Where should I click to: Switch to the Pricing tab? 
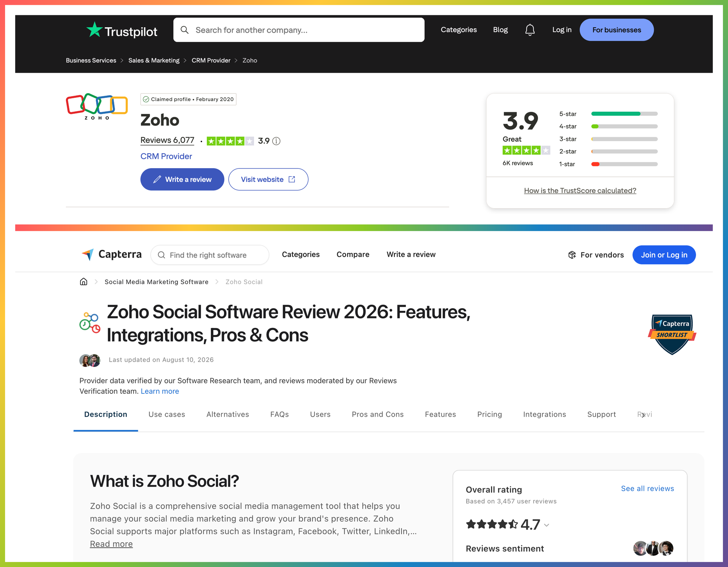tap(490, 415)
